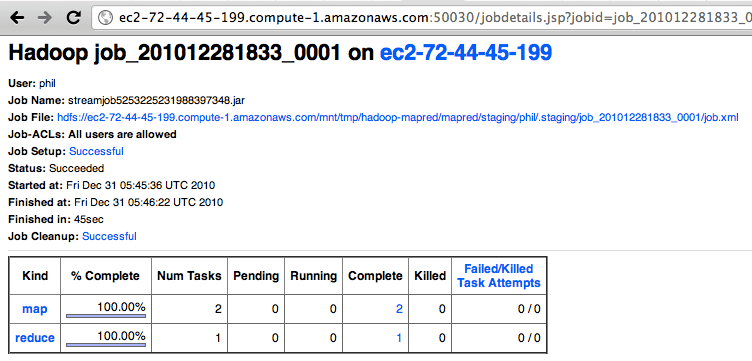
Task: Open Failed/Killed Task Attempts header link
Action: [499, 276]
